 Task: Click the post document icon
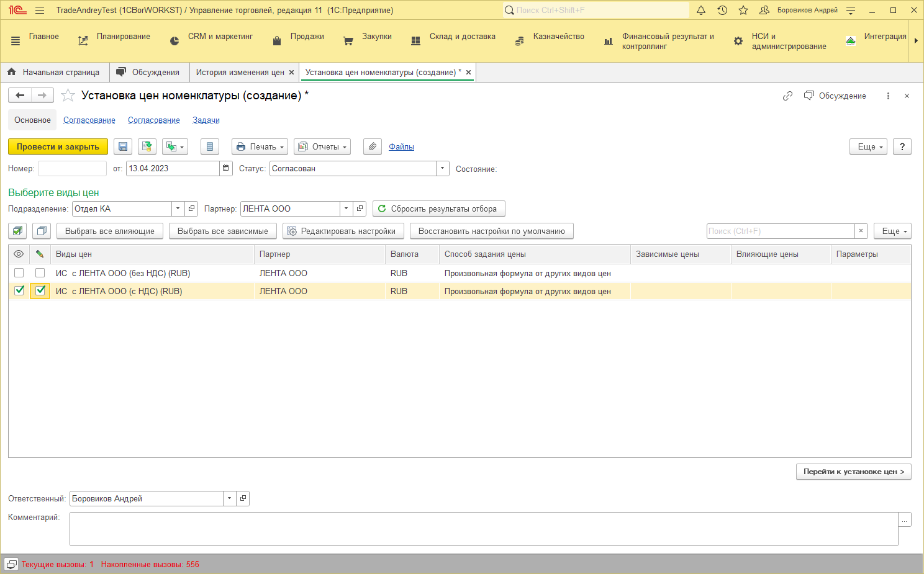[147, 146]
